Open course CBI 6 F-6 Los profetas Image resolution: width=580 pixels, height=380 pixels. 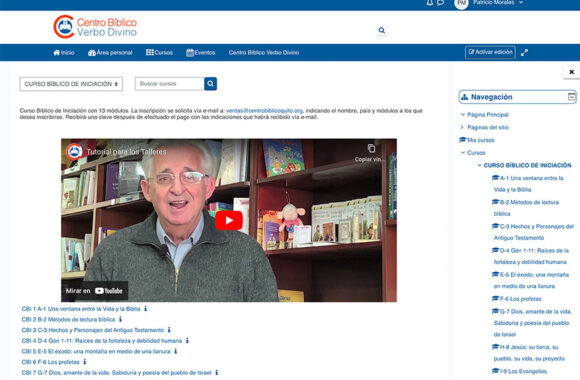coord(50,362)
